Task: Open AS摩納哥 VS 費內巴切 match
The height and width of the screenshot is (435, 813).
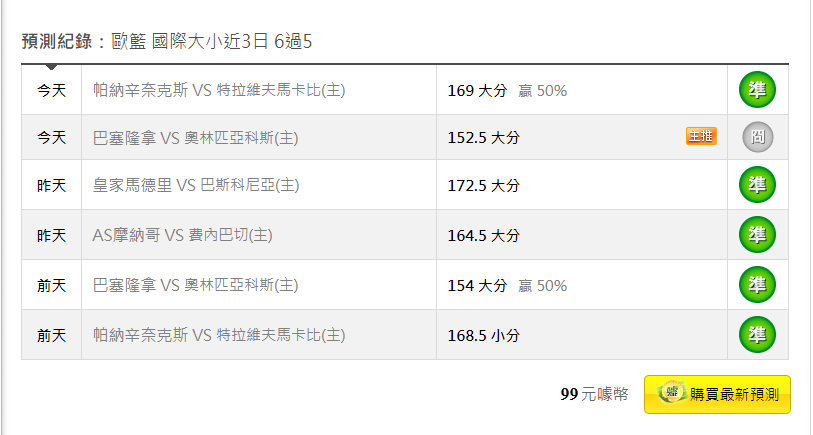Action: (183, 235)
